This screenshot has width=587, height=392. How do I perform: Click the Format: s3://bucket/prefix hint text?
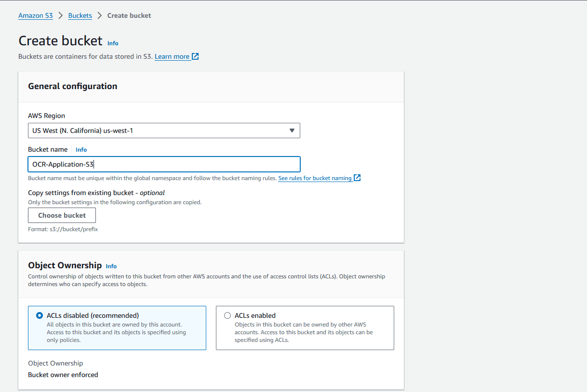pos(63,229)
